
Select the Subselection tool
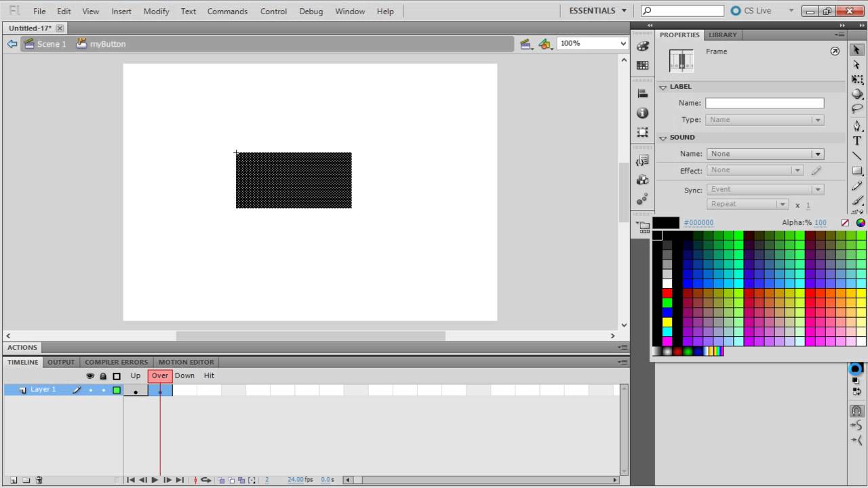tap(856, 64)
